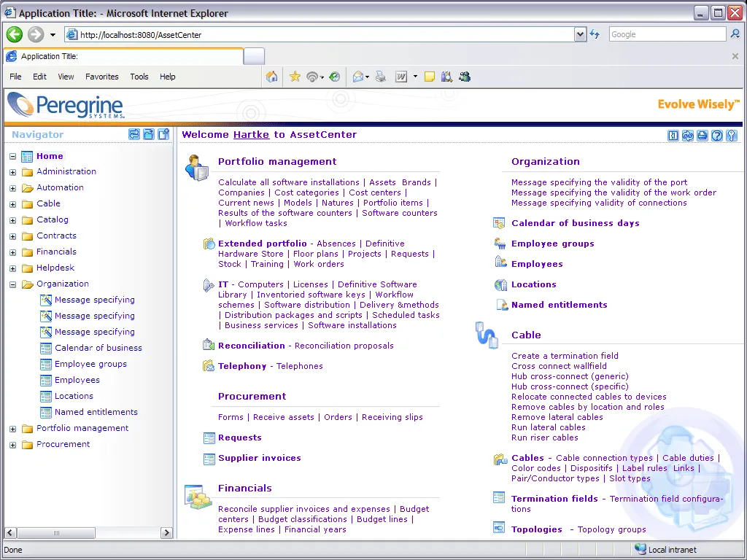Open the Help menu
The height and width of the screenshot is (560, 747).
pyautogui.click(x=167, y=77)
